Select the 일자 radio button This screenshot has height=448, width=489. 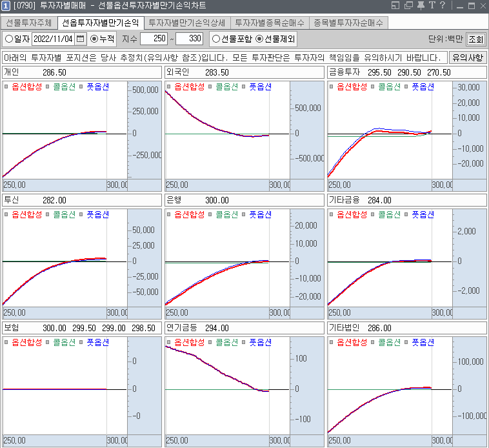click(x=9, y=39)
